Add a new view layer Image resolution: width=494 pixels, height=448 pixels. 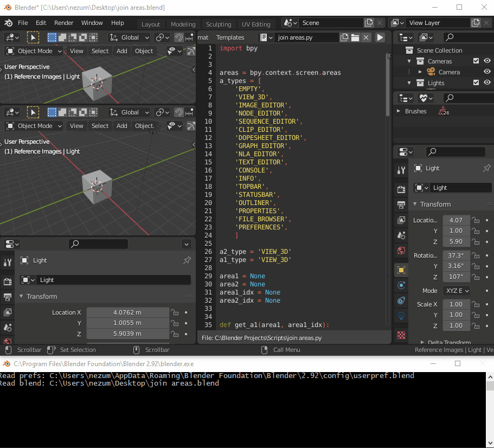pyautogui.click(x=476, y=23)
